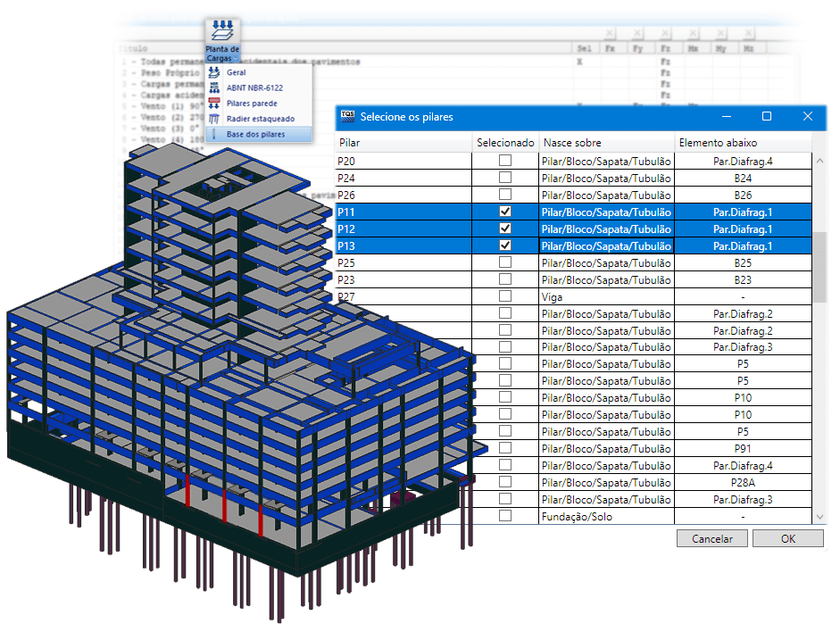Image resolution: width=840 pixels, height=632 pixels.
Task: Select Radier estaqueado from the menu
Action: 260,119
